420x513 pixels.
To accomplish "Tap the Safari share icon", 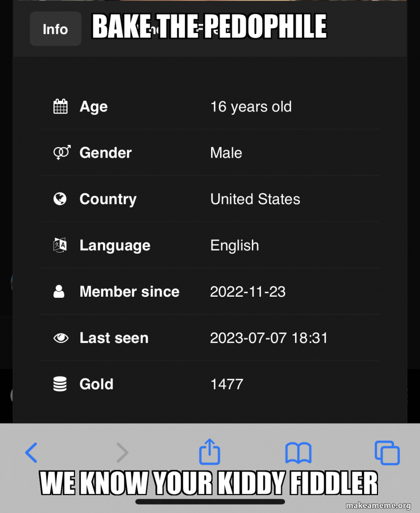I will pyautogui.click(x=209, y=452).
